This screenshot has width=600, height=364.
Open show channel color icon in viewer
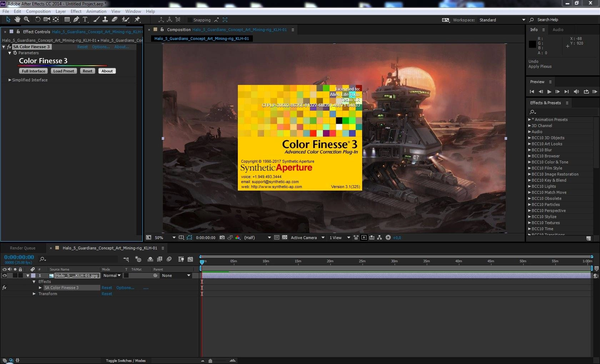click(238, 237)
